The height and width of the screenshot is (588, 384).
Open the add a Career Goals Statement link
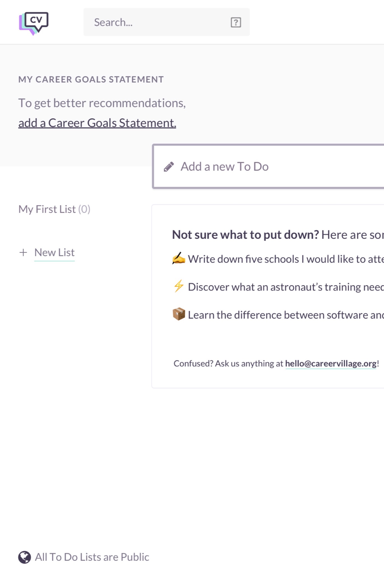coord(97,123)
